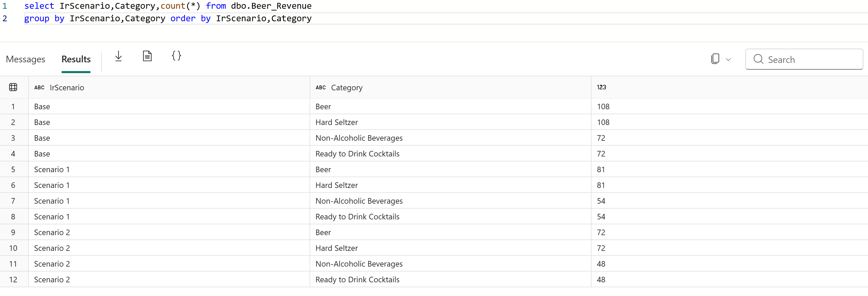Screen dimensions: 868x296
Task: Expand the copy options dropdown chevron
Action: click(728, 60)
